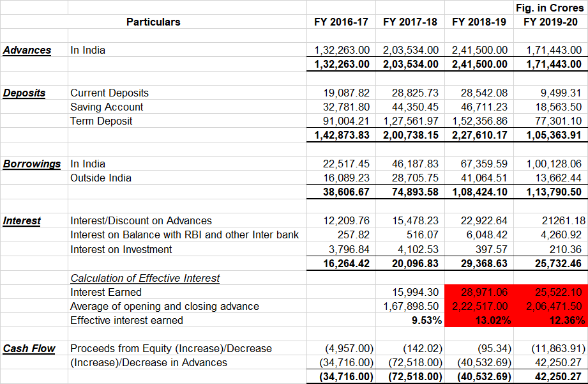Select Calculation of Effective Interest heading
588x384 pixels.
click(x=145, y=278)
